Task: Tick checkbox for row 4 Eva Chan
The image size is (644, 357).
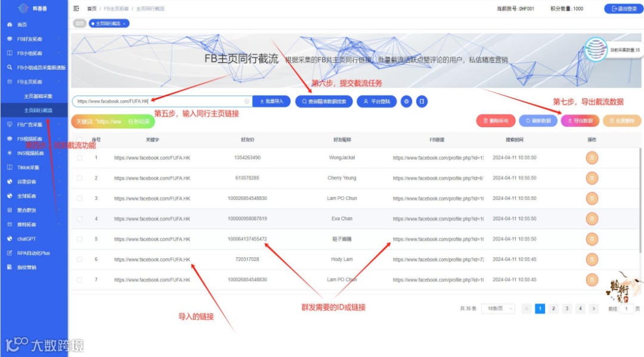Action: [x=79, y=219]
